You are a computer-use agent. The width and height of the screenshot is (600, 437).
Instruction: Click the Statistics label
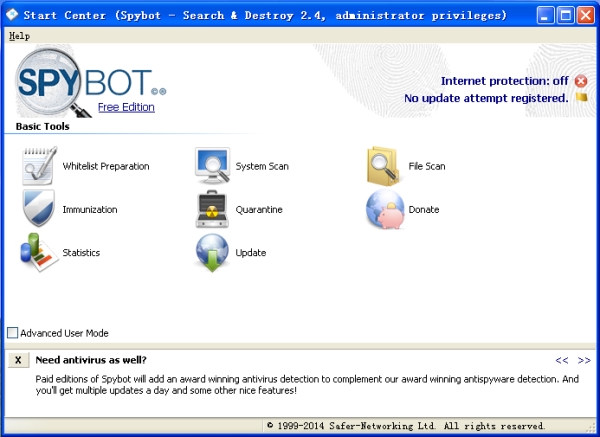pyautogui.click(x=81, y=253)
